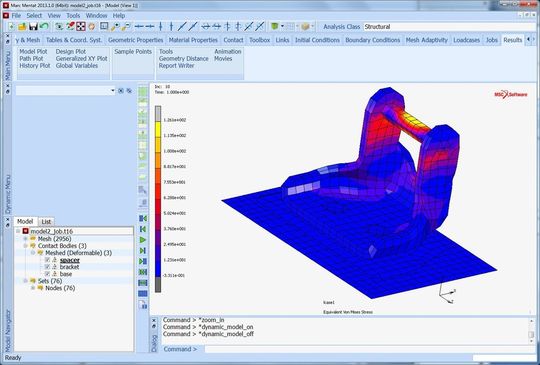Viewport: 540px width, 365px height.
Task: Toggle the bracket contact body checkbox
Action: click(47, 267)
